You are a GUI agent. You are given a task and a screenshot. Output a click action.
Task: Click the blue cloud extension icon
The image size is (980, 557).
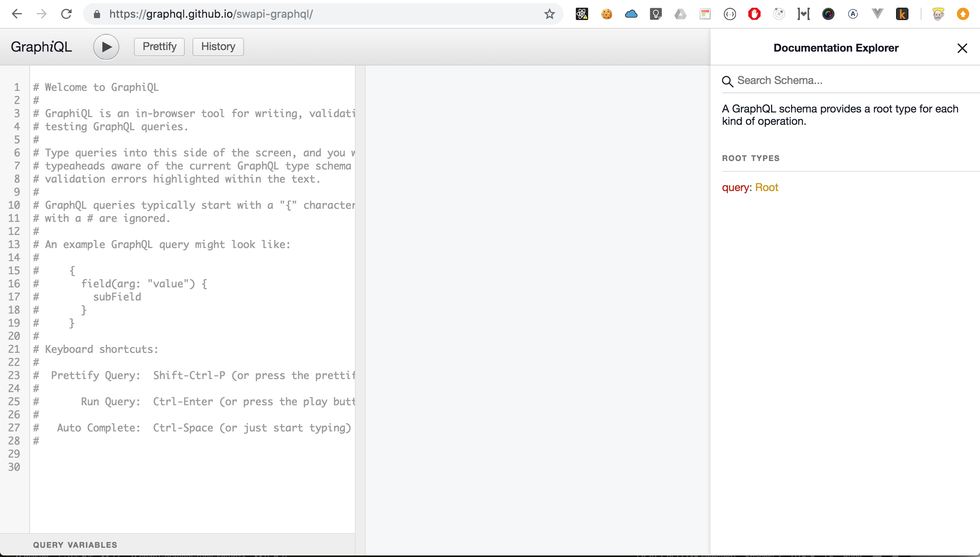pos(631,14)
